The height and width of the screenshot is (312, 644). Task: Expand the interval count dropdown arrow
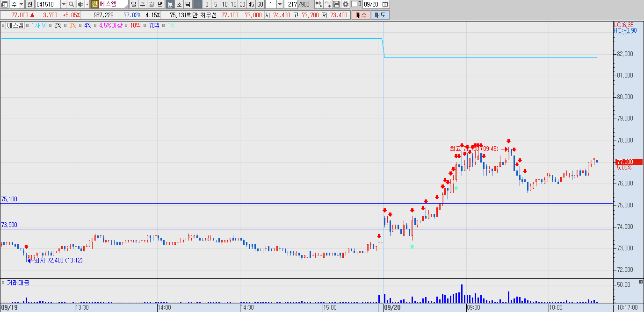point(280,4)
